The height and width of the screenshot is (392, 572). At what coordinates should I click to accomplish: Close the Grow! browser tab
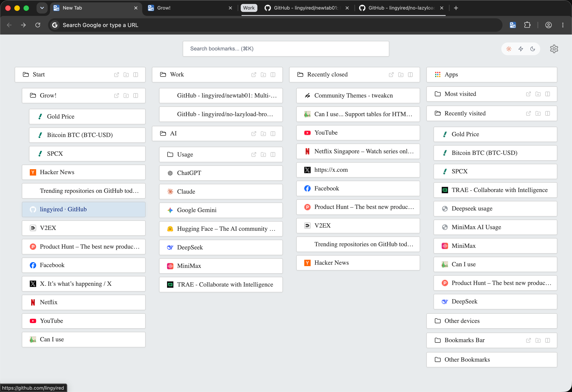point(230,8)
